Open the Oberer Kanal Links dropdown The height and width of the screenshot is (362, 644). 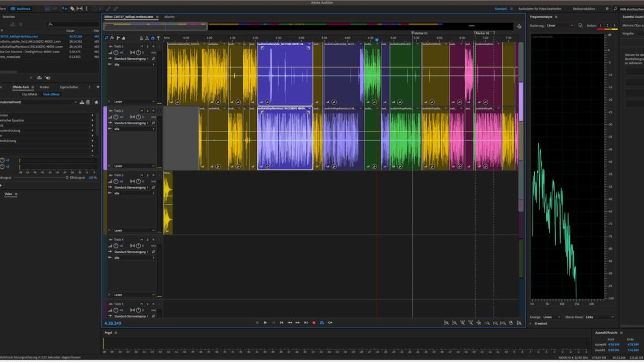tap(600, 317)
